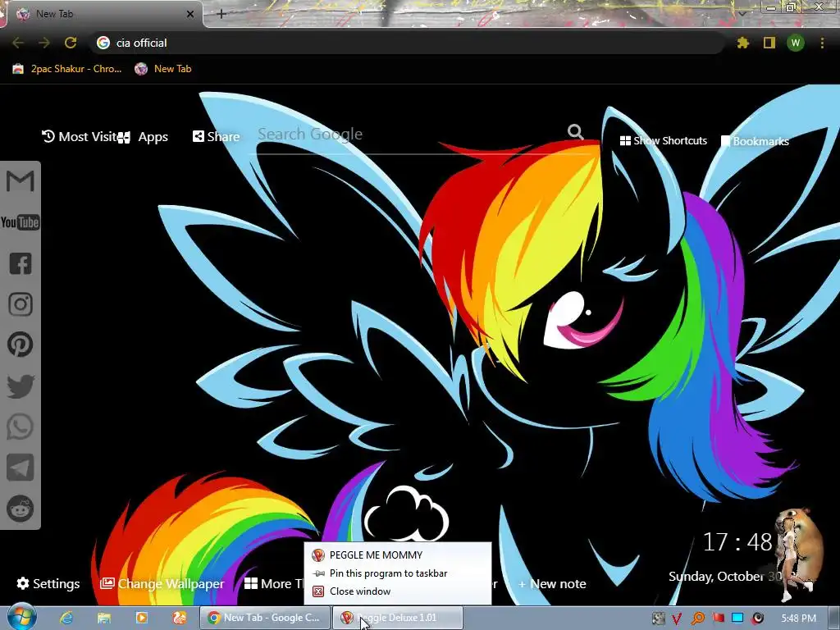Choose Pin this program to taskbar
The width and height of the screenshot is (840, 630).
pyautogui.click(x=398, y=573)
